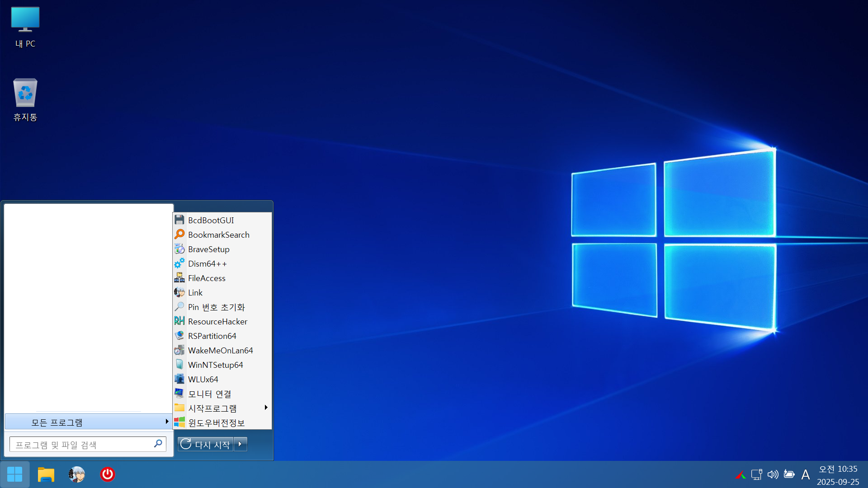The height and width of the screenshot is (488, 868).
Task: Click the network tray icon
Action: [x=756, y=474]
